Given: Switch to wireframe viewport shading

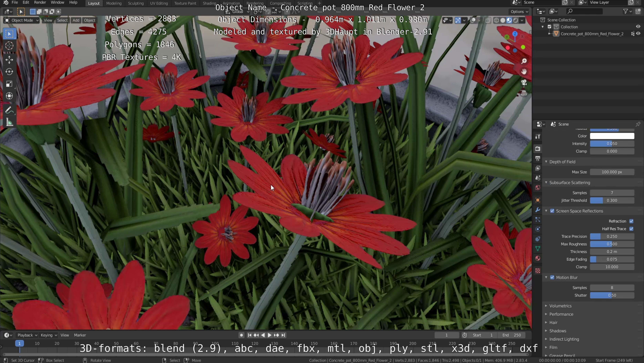Looking at the screenshot, I should click(x=496, y=20).
